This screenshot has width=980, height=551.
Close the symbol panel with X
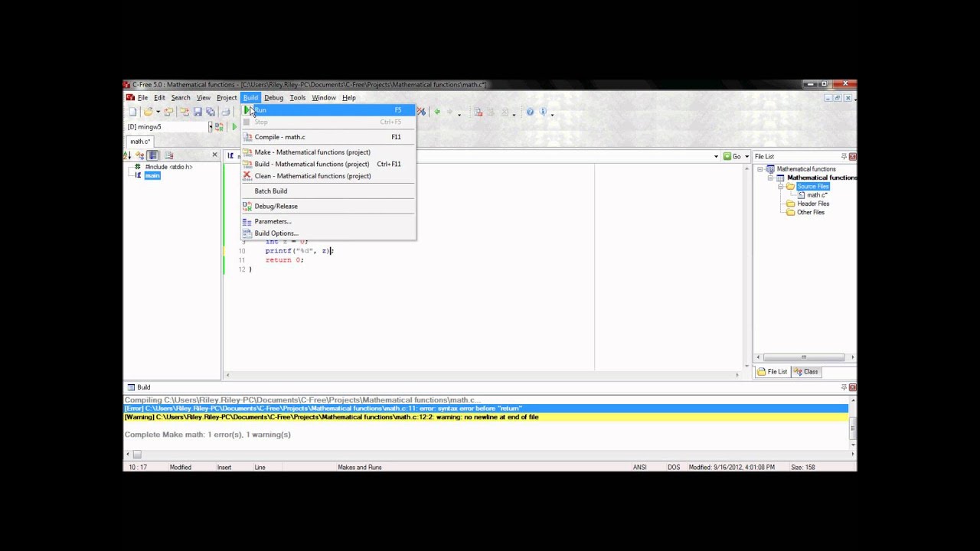pyautogui.click(x=215, y=155)
